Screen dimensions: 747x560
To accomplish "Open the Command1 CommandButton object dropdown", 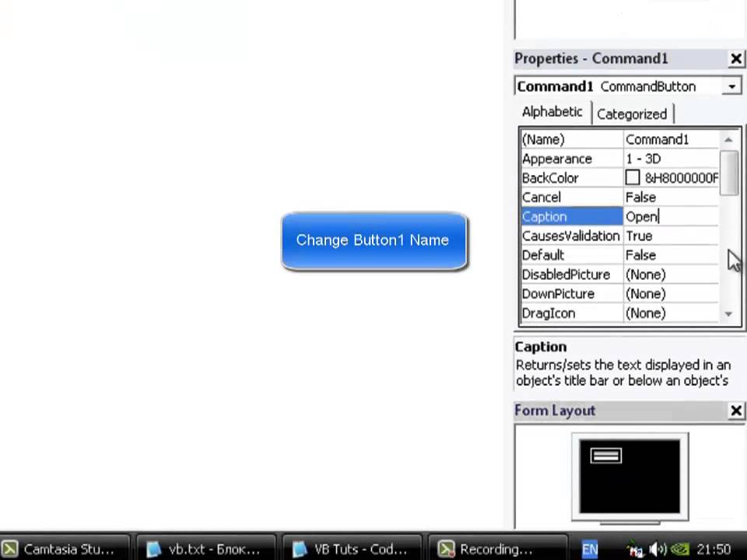I will click(731, 86).
